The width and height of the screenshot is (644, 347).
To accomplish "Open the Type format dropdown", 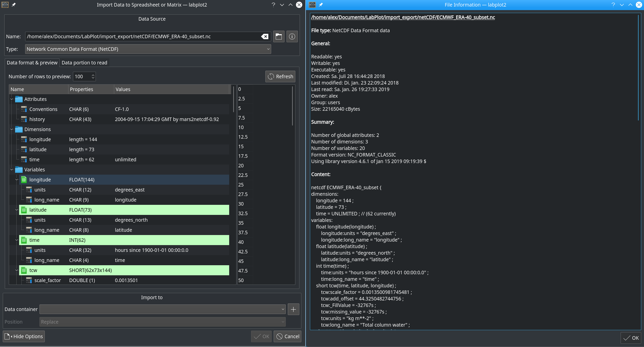I will tap(148, 49).
